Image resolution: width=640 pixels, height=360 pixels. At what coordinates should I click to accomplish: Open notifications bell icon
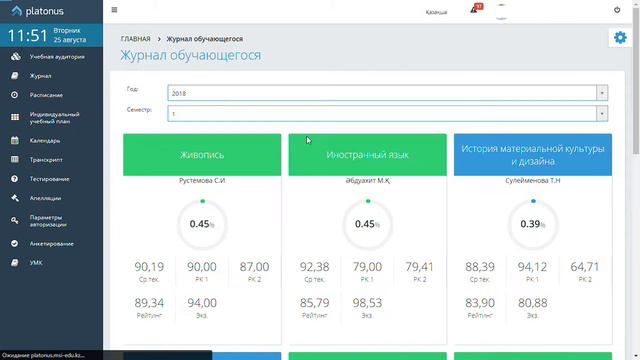[474, 10]
